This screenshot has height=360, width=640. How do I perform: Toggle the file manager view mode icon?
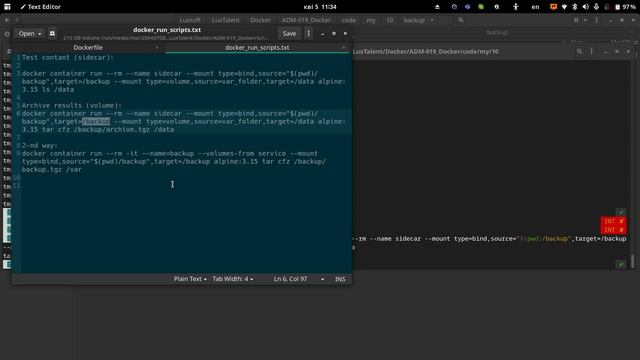pyautogui.click(x=576, y=20)
